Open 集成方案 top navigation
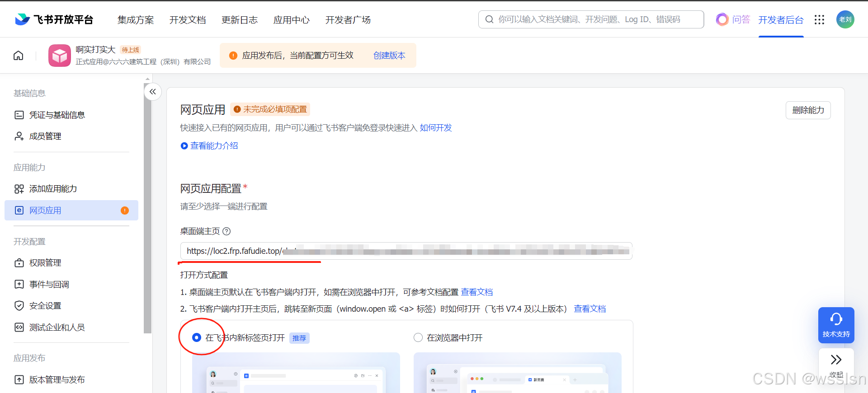The width and height of the screenshot is (868, 393). point(136,20)
